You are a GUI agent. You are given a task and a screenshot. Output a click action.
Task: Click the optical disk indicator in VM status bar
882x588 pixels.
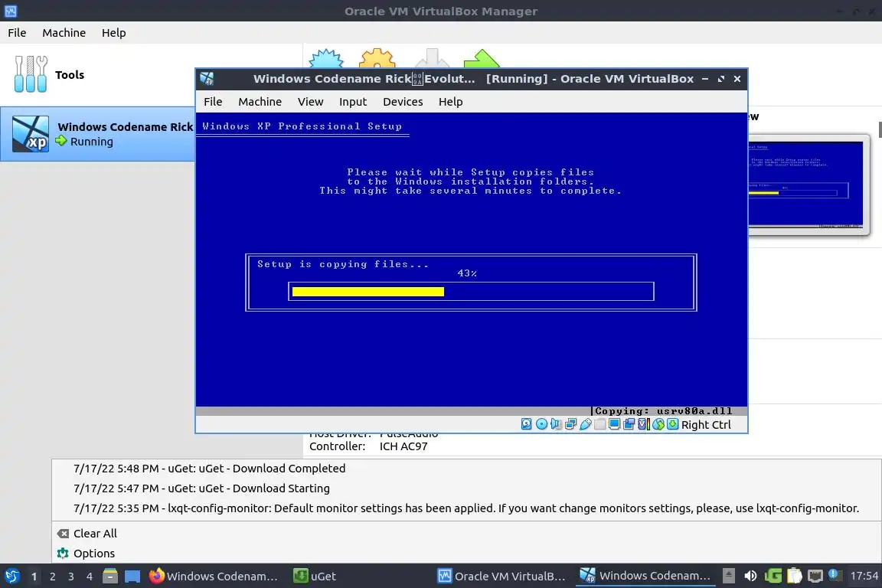point(541,424)
